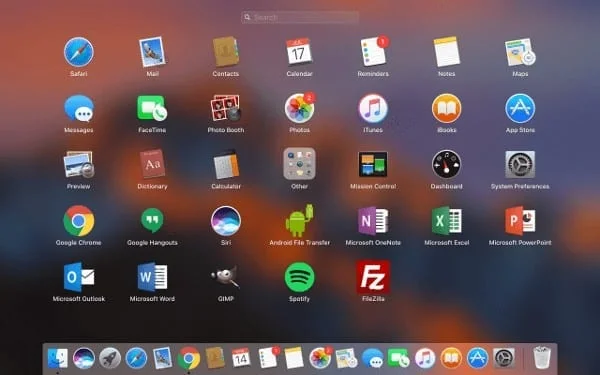Launch Spotify
600x375 pixels.
tap(300, 277)
